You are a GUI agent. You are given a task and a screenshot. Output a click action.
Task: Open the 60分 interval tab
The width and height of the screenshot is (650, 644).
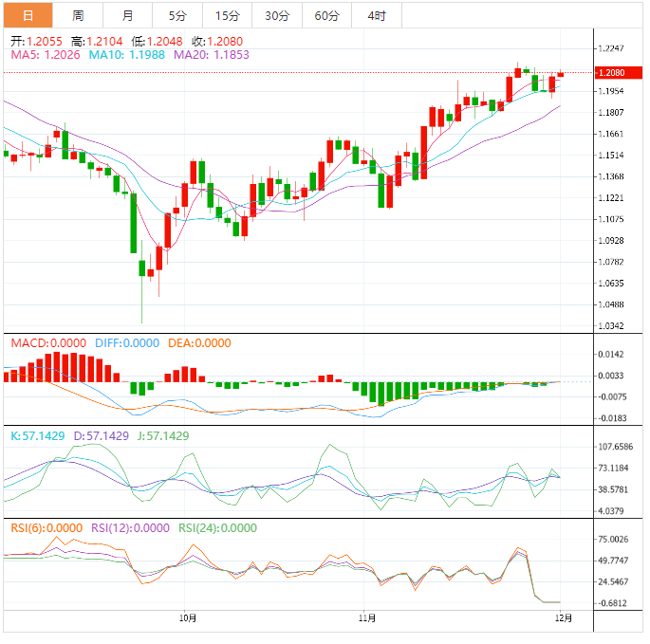(326, 15)
